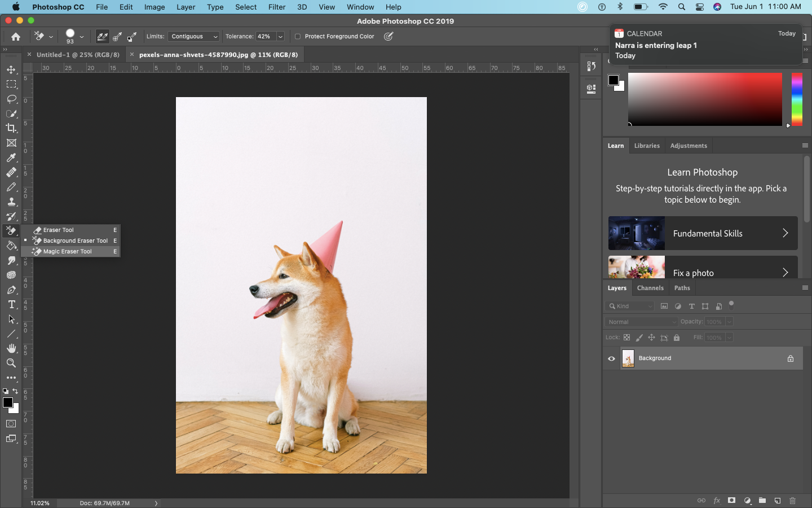
Task: Select the Horizontal Type tool
Action: tap(11, 304)
